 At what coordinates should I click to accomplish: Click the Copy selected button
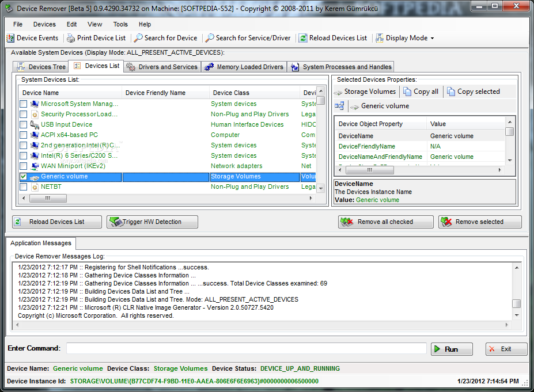coord(474,92)
